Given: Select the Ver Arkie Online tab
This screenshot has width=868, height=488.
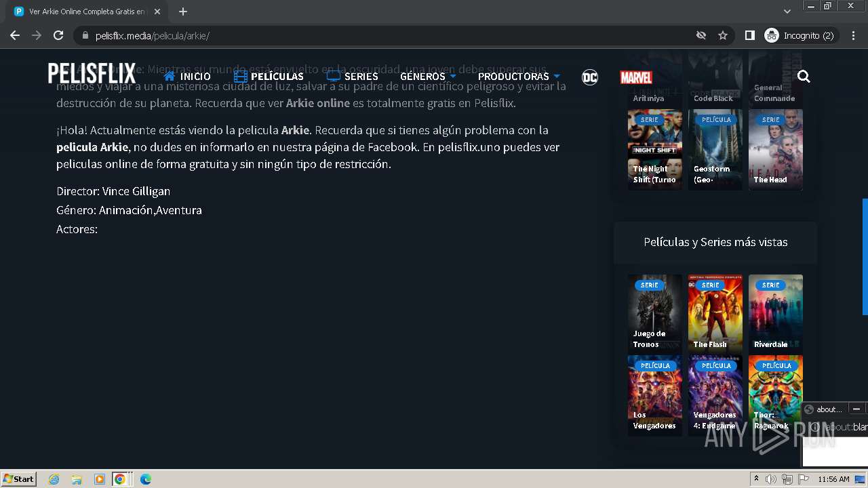Looking at the screenshot, I should pyautogui.click(x=87, y=12).
